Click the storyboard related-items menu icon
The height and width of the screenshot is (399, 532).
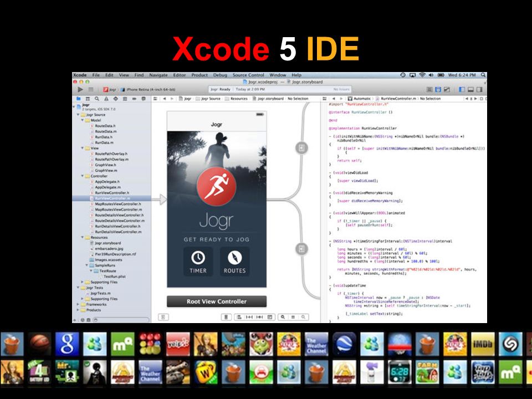point(155,99)
